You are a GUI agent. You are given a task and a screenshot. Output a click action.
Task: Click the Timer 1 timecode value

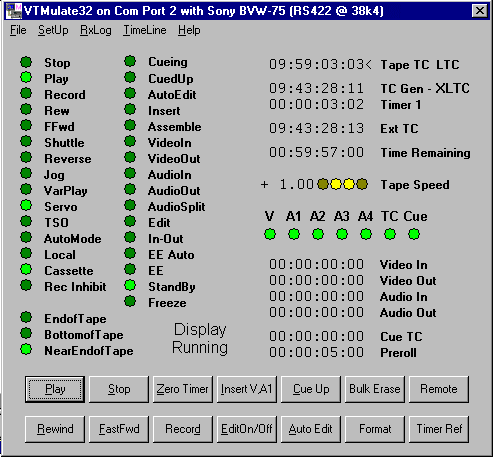pyautogui.click(x=316, y=104)
